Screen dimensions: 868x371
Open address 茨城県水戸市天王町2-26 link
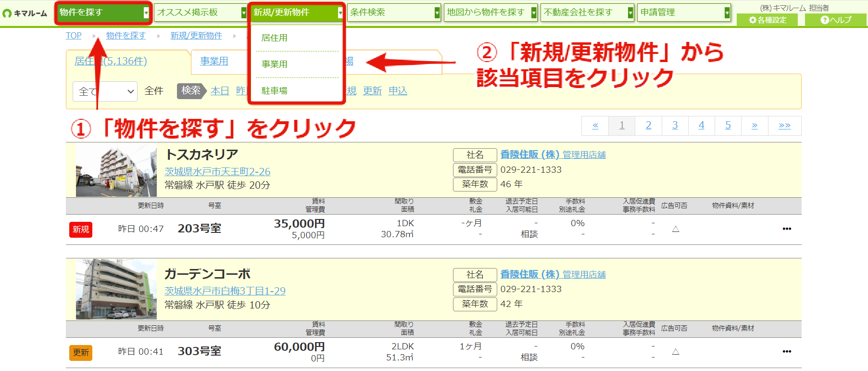pyautogui.click(x=217, y=172)
